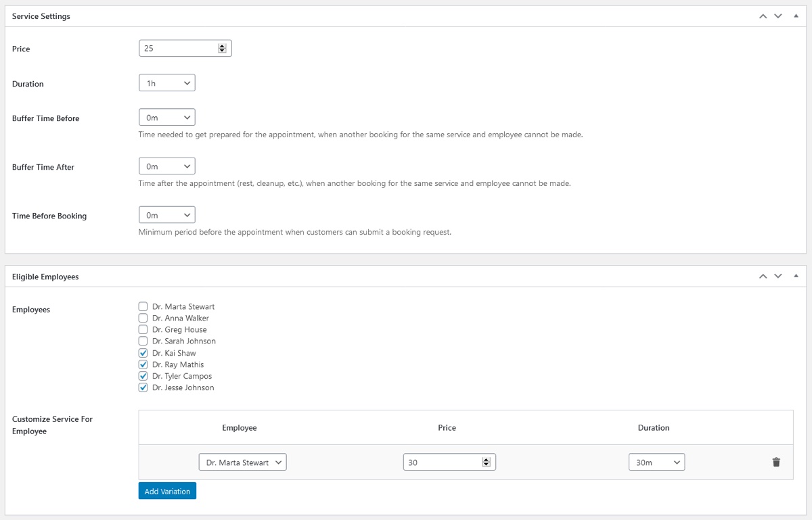The image size is (812, 520).
Task: Click the Price column header in table
Action: pyautogui.click(x=447, y=428)
